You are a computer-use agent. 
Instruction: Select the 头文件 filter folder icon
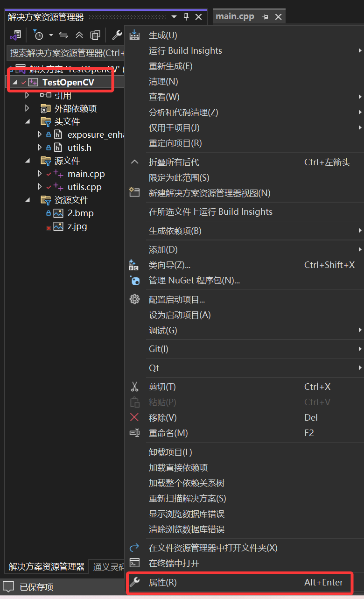pos(46,122)
